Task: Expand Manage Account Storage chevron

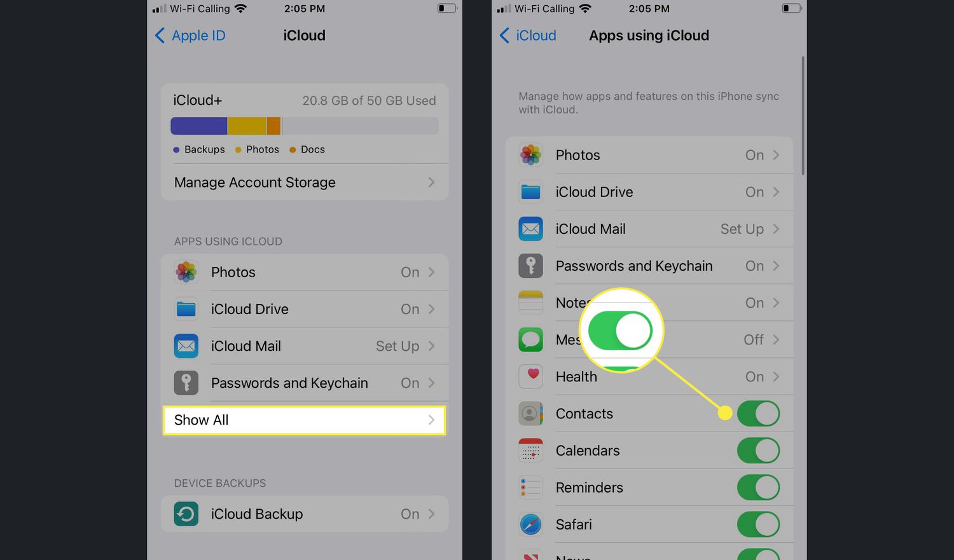Action: coord(431,182)
